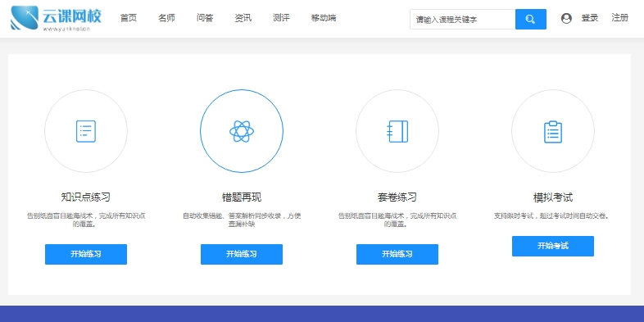The width and height of the screenshot is (644, 322).
Task: Select the 资讯 menu item
Action: [243, 18]
